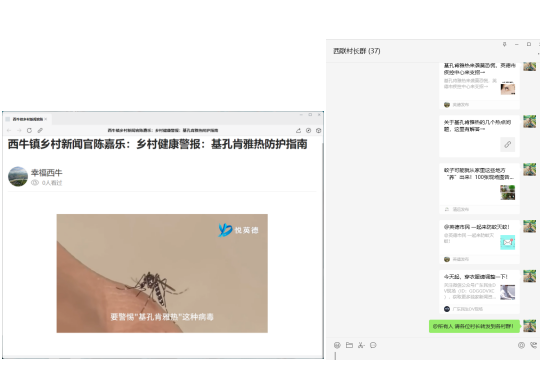Open the send file folder icon

(349, 345)
